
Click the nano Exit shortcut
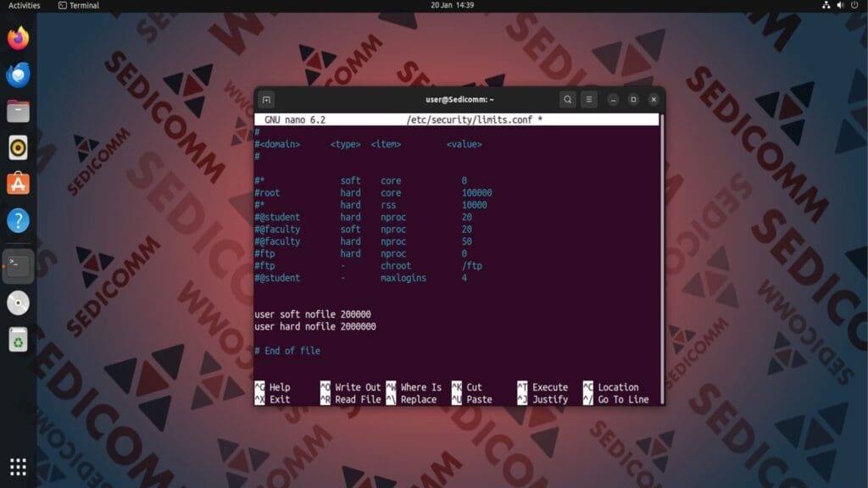tap(279, 399)
